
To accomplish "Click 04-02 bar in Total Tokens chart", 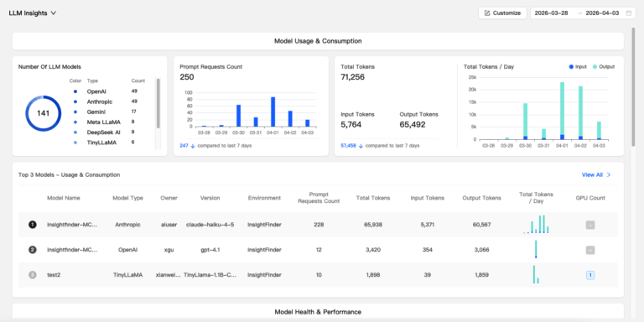I will (580, 112).
